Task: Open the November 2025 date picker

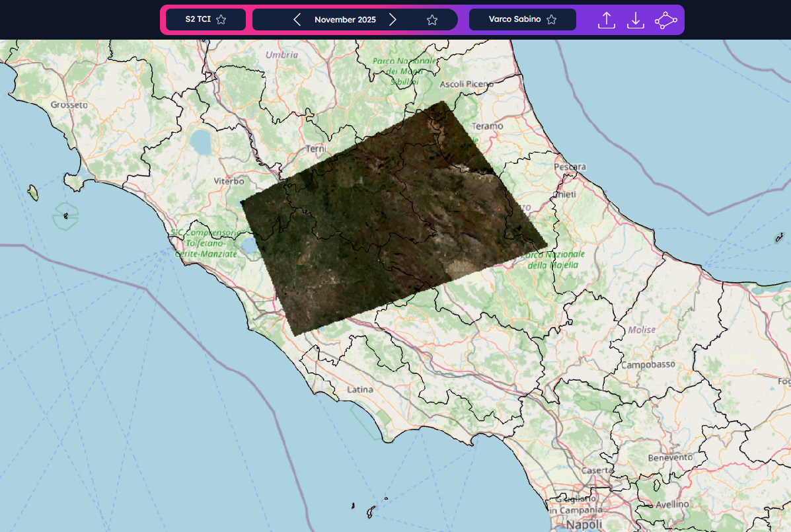Action: pos(345,20)
